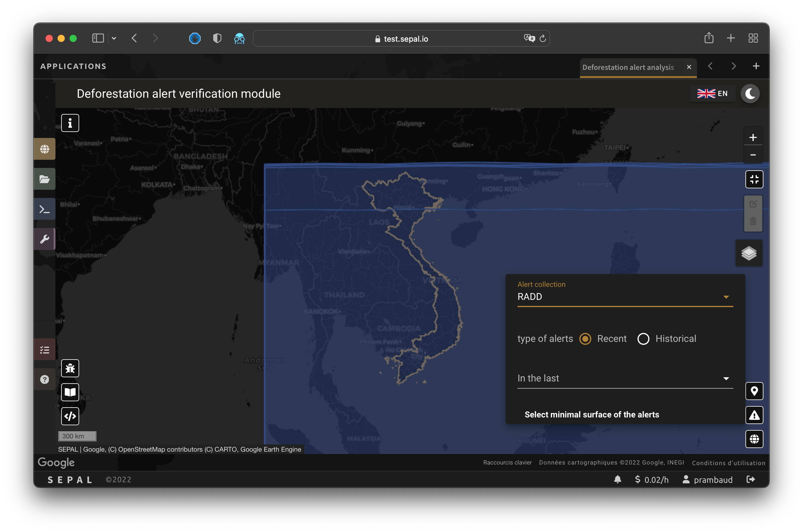Click the location pin marker icon
Image resolution: width=803 pixels, height=532 pixels.
click(x=754, y=391)
